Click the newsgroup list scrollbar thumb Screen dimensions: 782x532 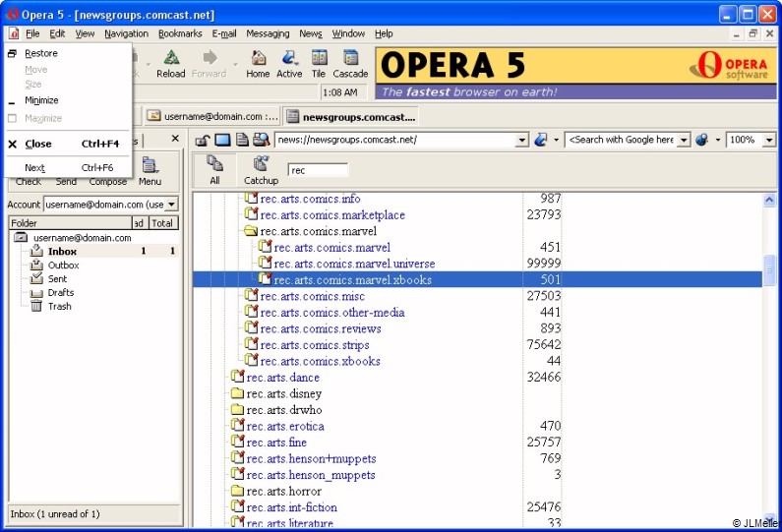pyautogui.click(x=769, y=270)
